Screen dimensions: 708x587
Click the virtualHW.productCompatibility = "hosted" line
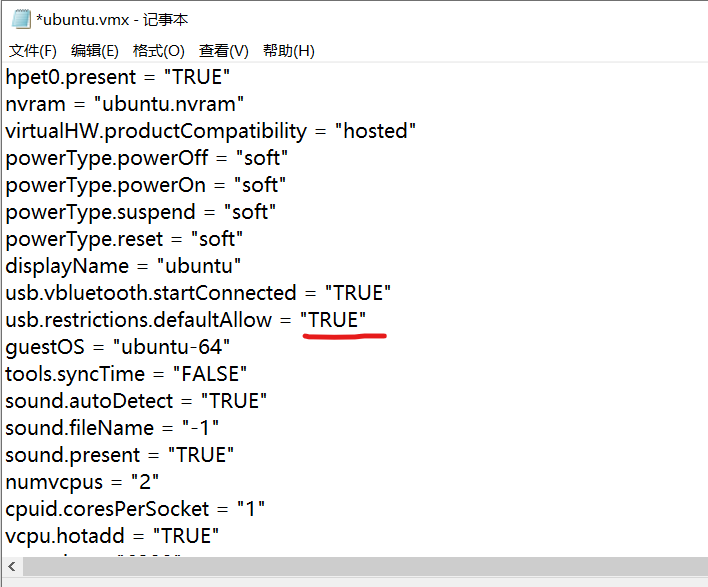(x=210, y=131)
